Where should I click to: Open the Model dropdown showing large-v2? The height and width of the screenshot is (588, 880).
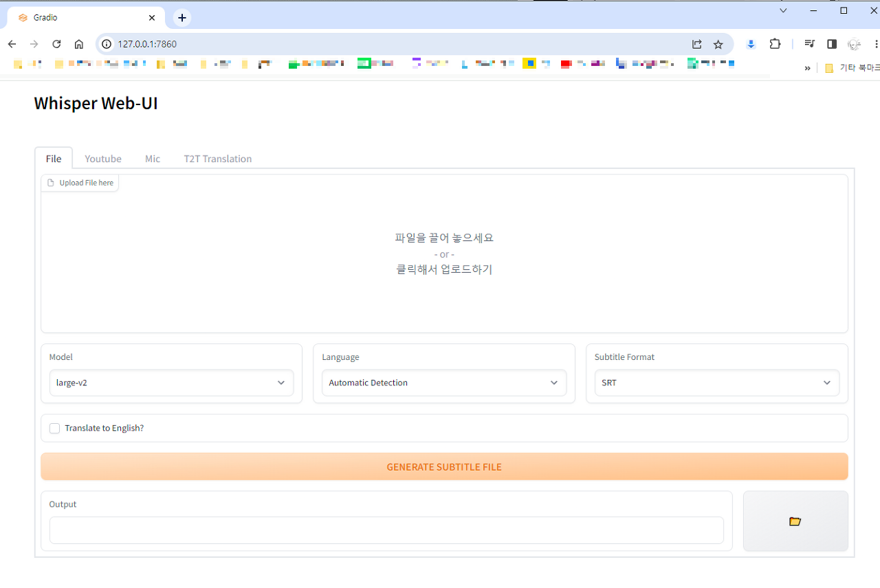pos(170,383)
